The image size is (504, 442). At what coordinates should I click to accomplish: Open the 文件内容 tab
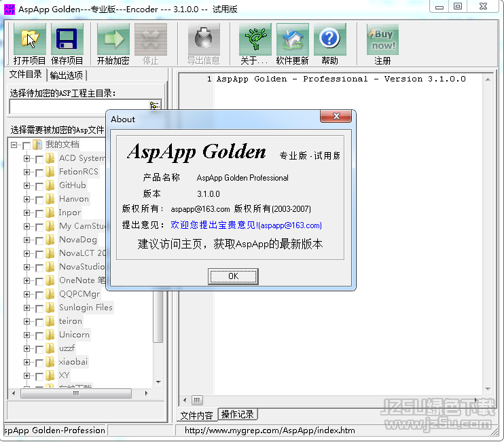click(x=197, y=416)
